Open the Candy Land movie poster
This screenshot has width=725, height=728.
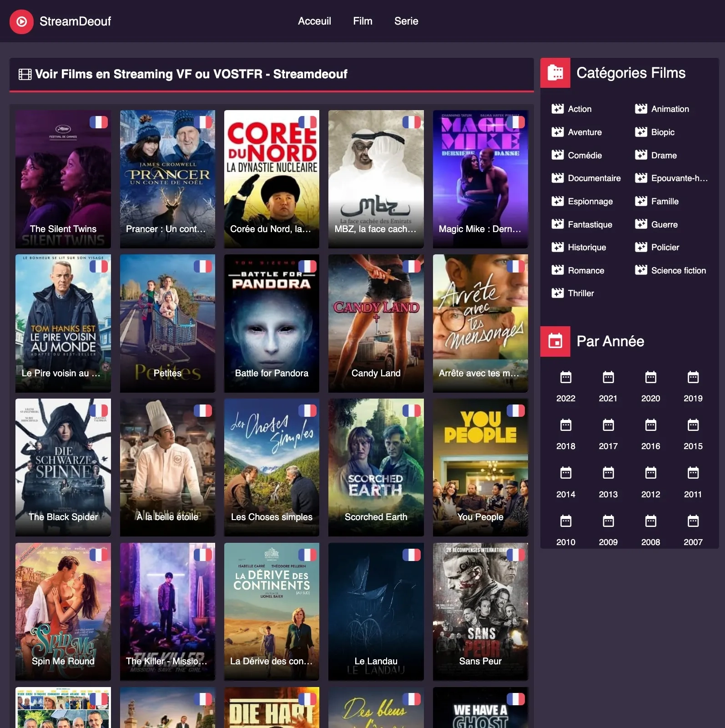pos(376,323)
